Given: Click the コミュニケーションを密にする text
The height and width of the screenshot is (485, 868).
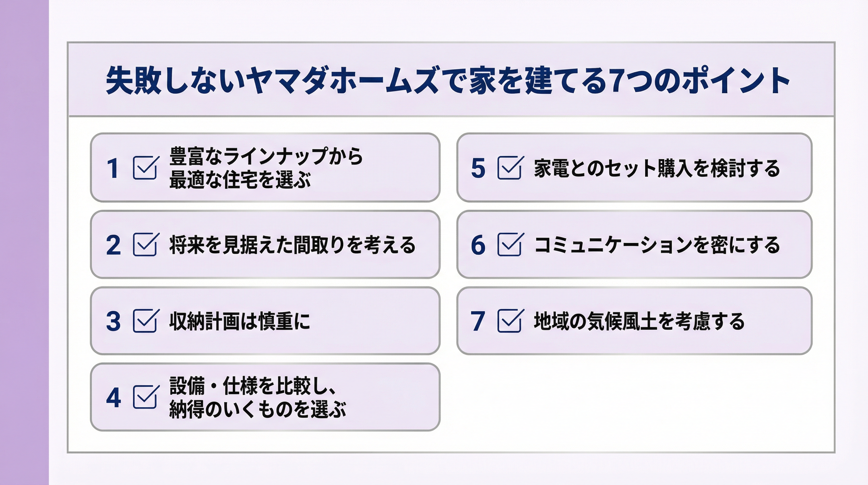Looking at the screenshot, I should click(657, 245).
